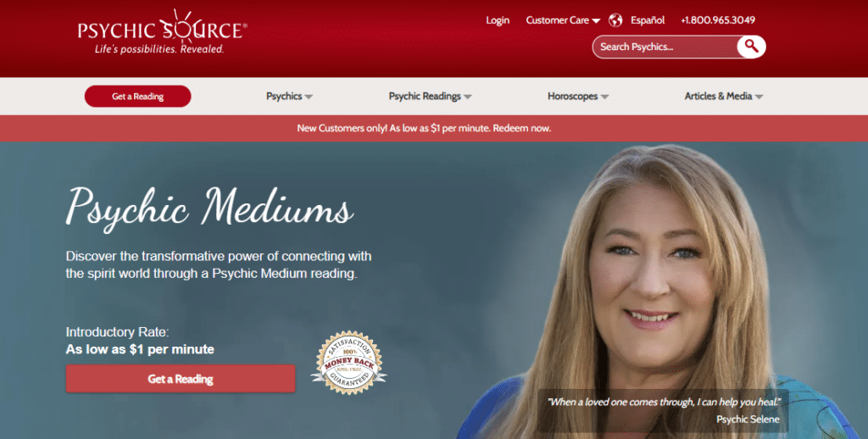Click the Customer Care dropdown arrow
868x439 pixels.
[596, 21]
